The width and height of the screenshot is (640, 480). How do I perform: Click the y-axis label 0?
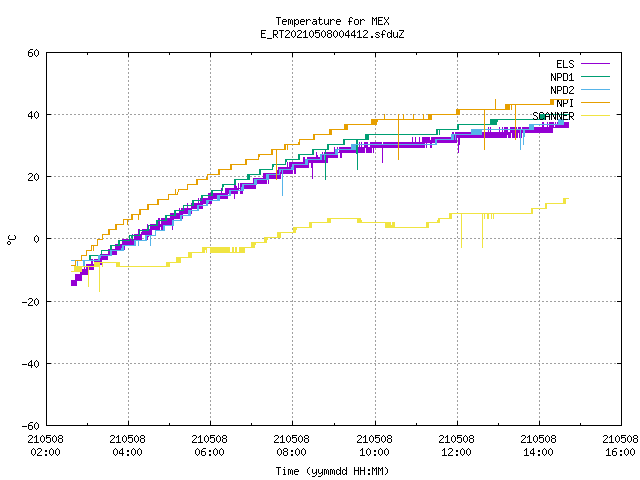36,239
